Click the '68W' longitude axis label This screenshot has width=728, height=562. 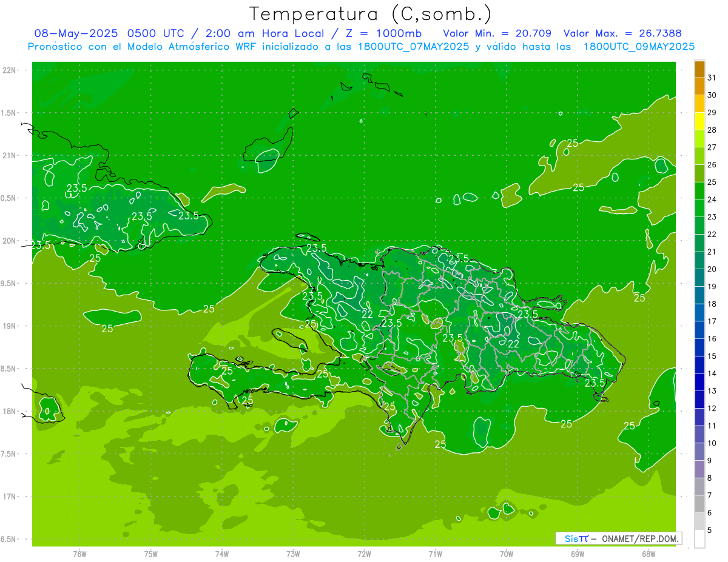(x=649, y=554)
